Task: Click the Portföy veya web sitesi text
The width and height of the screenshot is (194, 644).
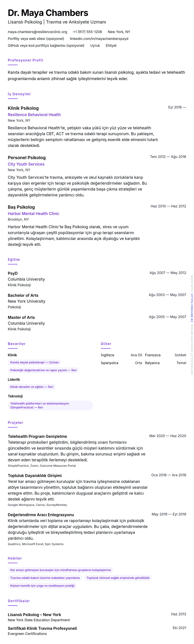Action: click(36, 39)
